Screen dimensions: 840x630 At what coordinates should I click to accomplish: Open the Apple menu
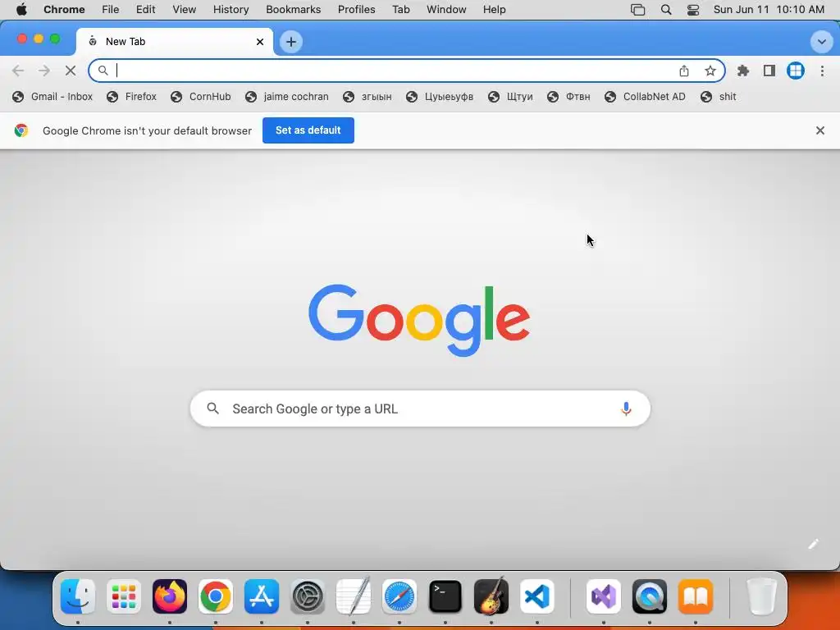21,10
